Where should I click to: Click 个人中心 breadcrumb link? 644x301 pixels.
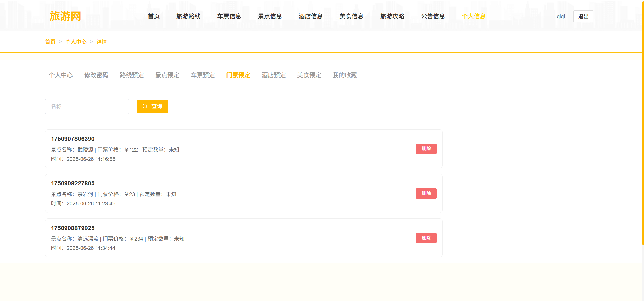click(x=76, y=42)
